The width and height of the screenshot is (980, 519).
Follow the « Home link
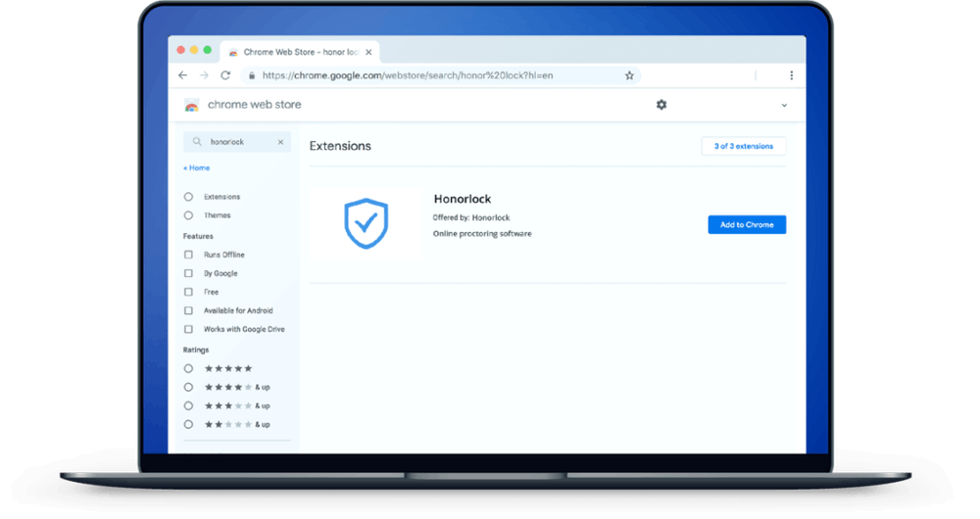pos(197,167)
